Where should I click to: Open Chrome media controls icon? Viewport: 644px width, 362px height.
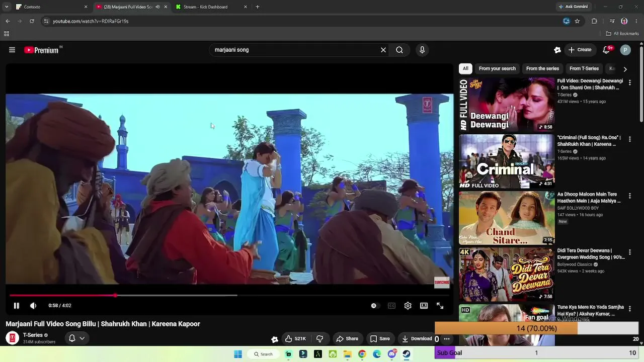tap(612, 21)
